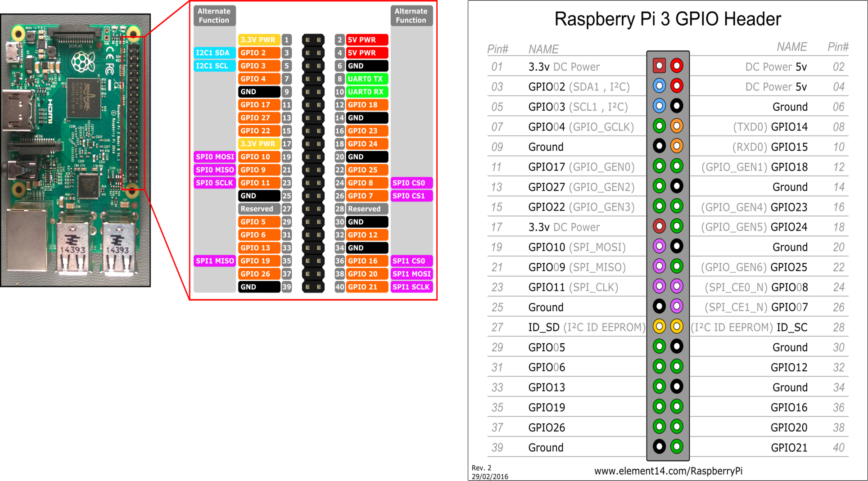Click the gray 'Reserved' label at pin 28
Image resolution: width=868 pixels, height=481 pixels.
pos(367,209)
